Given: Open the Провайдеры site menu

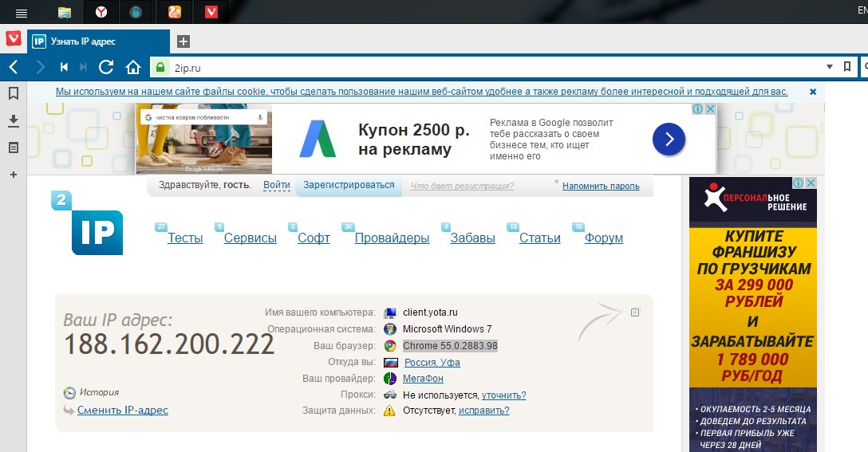Looking at the screenshot, I should pos(392,238).
